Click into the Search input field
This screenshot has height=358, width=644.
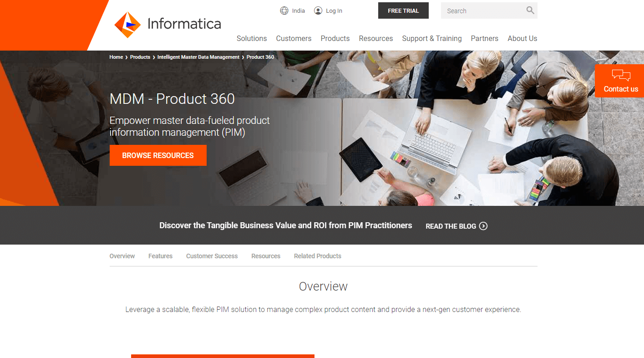click(x=483, y=10)
